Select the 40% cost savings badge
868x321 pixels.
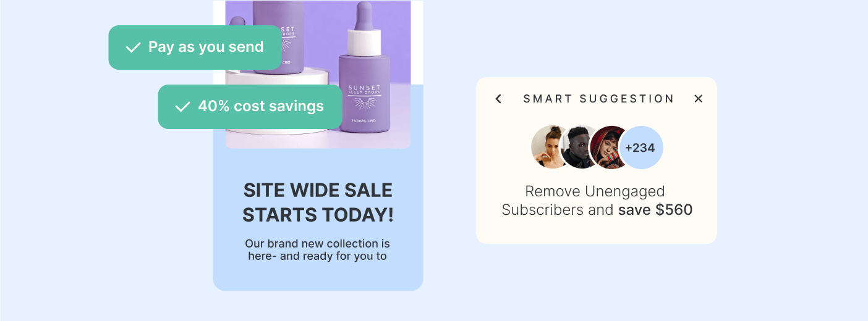(250, 107)
